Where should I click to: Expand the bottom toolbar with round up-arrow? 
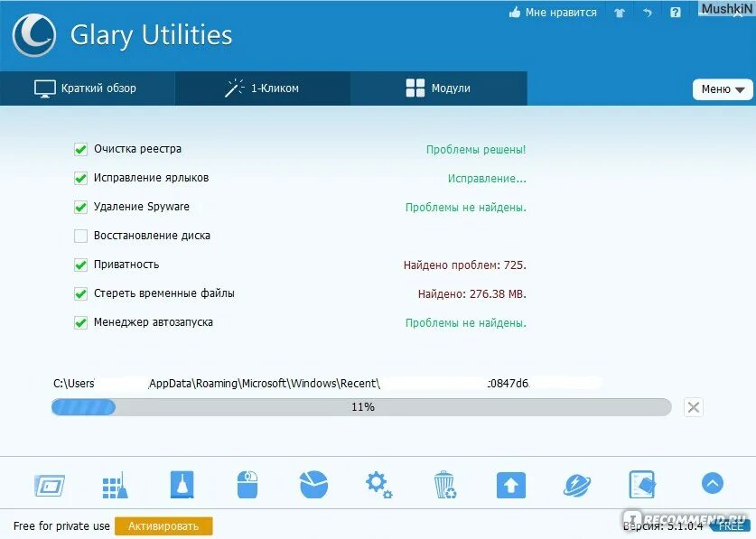coord(713,483)
